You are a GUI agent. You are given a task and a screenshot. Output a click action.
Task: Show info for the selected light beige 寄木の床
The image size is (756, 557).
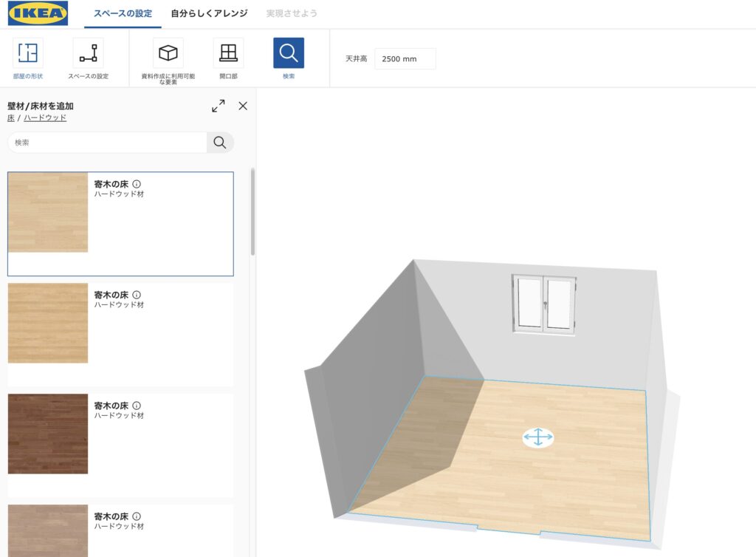coord(137,184)
